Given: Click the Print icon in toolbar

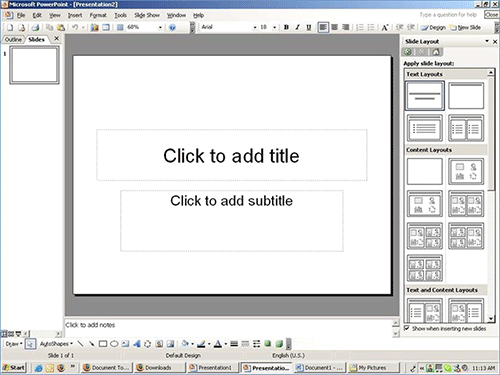Looking at the screenshot, I should (35, 28).
